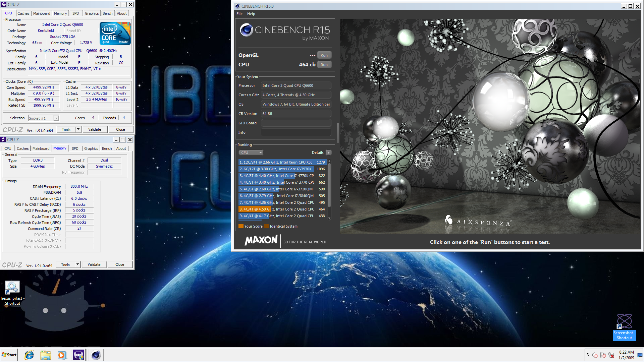Image resolution: width=644 pixels, height=362 pixels.
Task: Open the Screenshot Shortcut desktop icon
Action: [624, 327]
